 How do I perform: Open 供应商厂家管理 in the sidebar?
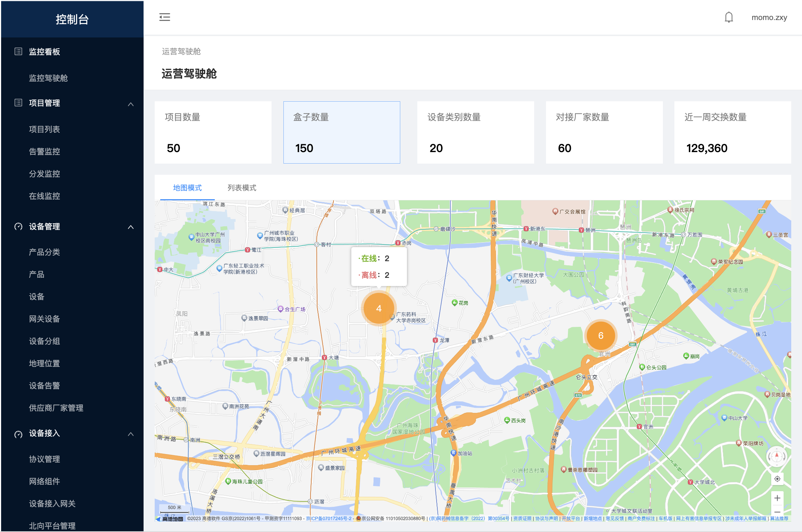click(x=56, y=408)
